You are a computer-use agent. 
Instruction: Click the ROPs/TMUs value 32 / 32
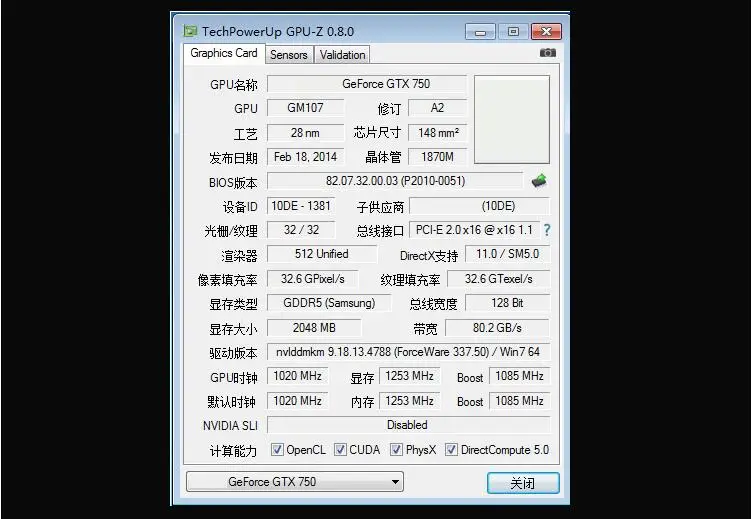(301, 230)
